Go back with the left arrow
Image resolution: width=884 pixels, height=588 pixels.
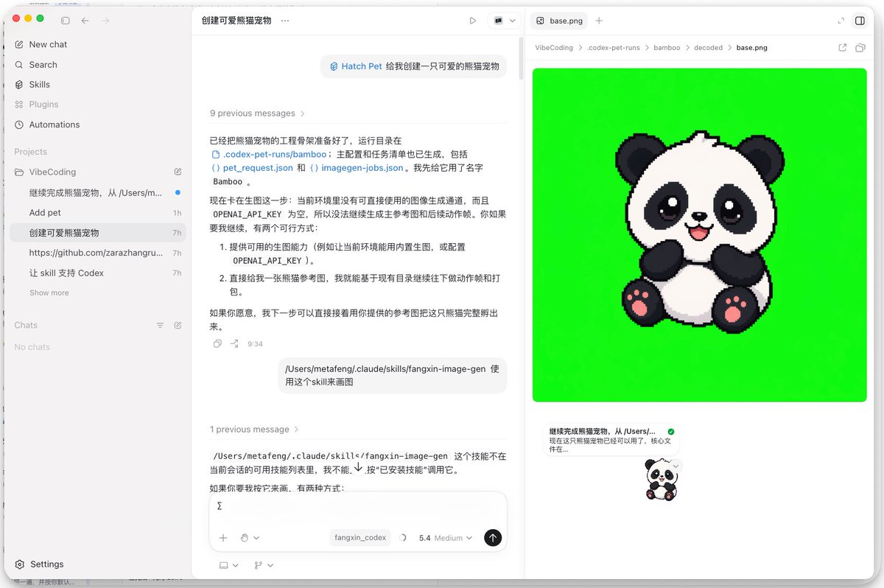pos(85,21)
